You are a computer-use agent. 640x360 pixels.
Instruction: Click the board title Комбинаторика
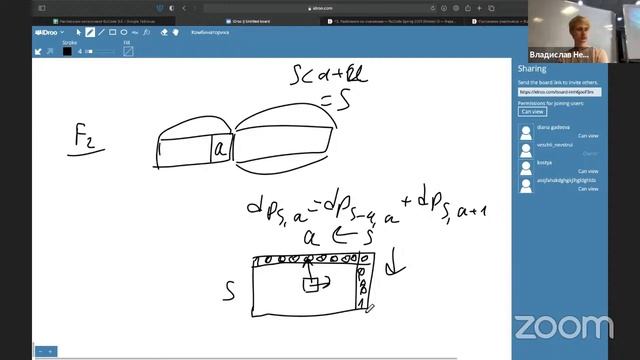[x=210, y=32]
